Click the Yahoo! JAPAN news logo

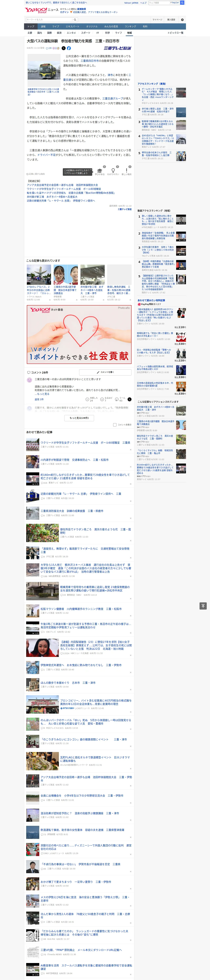pos(42,10)
